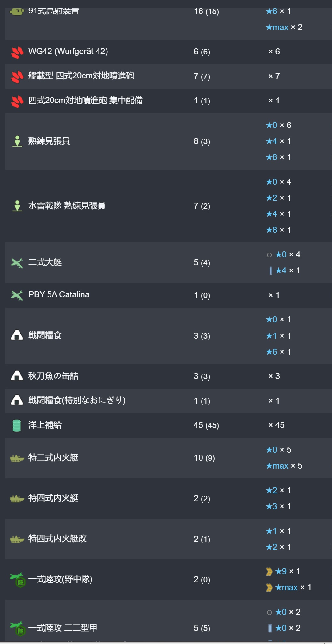Click the 一式陸攻 二二型甲 bomber icon
This screenshot has height=644, width=332.
tap(17, 628)
